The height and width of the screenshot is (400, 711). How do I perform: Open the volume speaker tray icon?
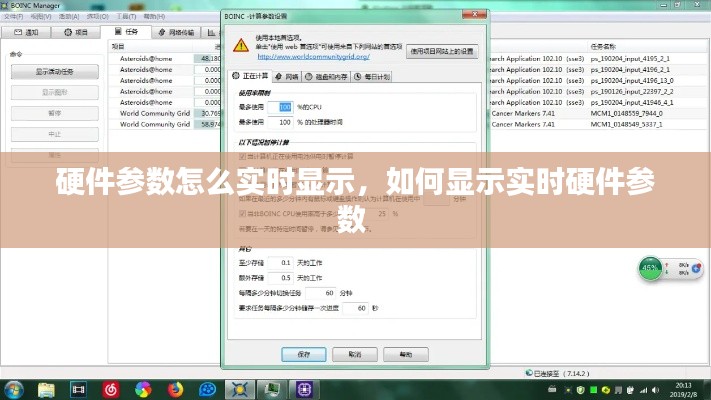656,390
